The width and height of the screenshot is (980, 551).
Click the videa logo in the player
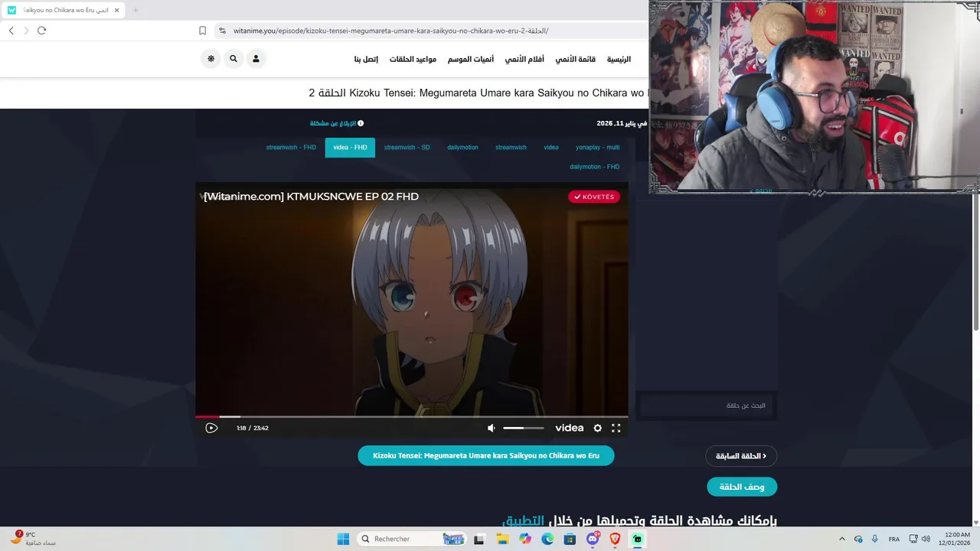pyautogui.click(x=569, y=428)
